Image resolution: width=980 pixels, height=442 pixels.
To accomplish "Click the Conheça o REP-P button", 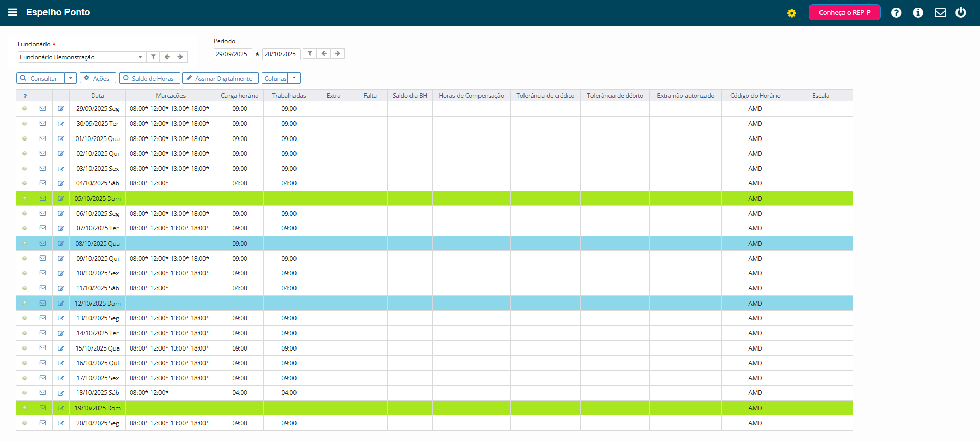I will tap(845, 13).
